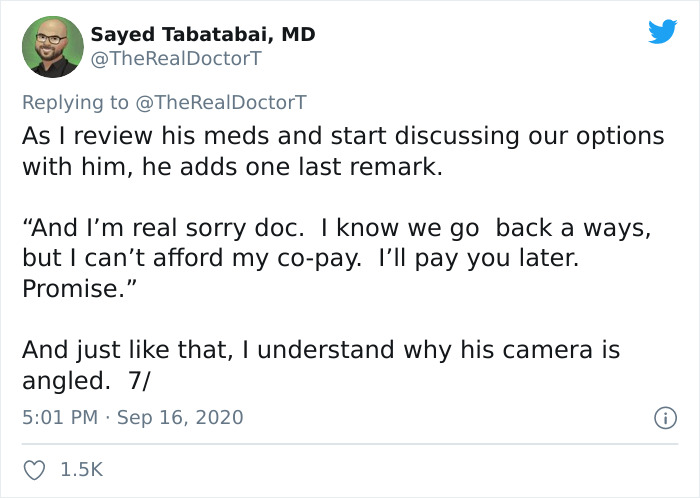
Task: View the 1.5K likes count
Action: pos(82,468)
